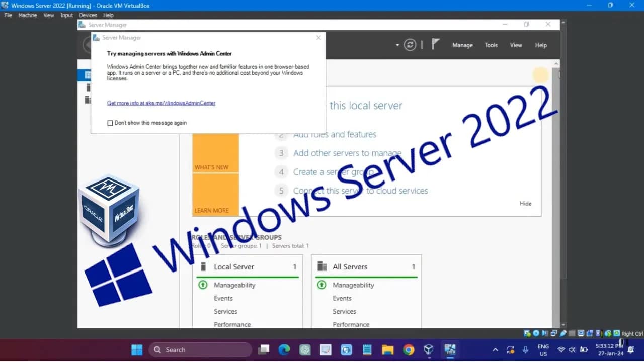Launch Microsoft Edge from the taskbar
Viewport: 644px width, 362px height.
(x=284, y=349)
